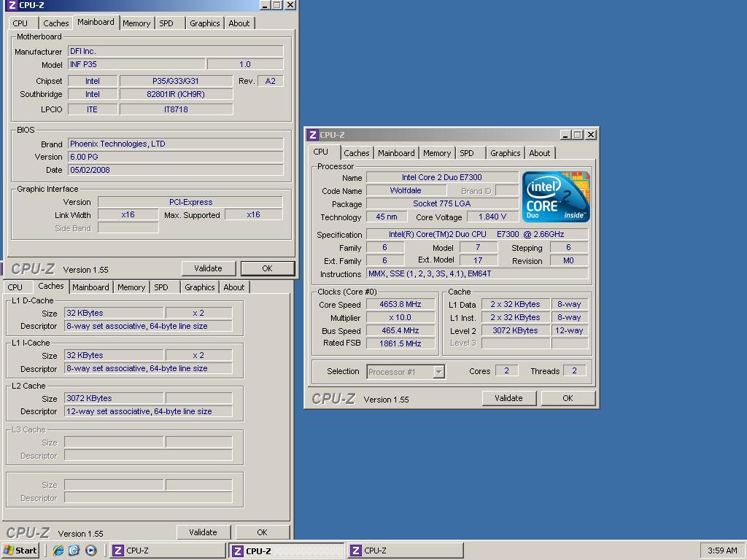Open Windows Media Player quick launch icon
Screen dimensions: 747x560
point(90,551)
